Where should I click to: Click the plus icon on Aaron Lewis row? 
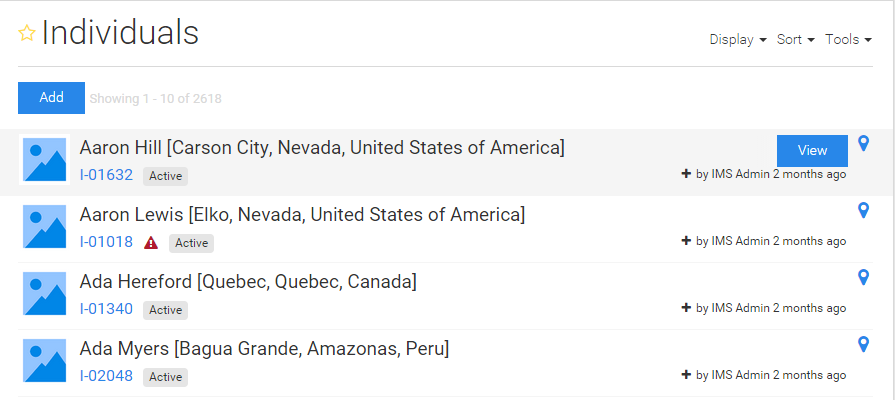[686, 241]
